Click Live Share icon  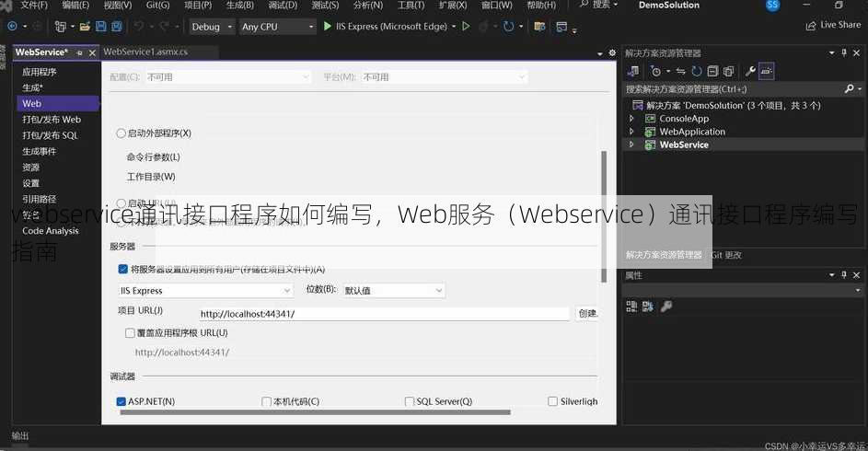(x=811, y=26)
